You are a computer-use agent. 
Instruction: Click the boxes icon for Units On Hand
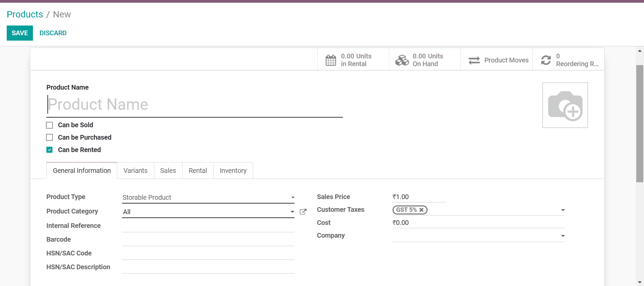coord(402,60)
